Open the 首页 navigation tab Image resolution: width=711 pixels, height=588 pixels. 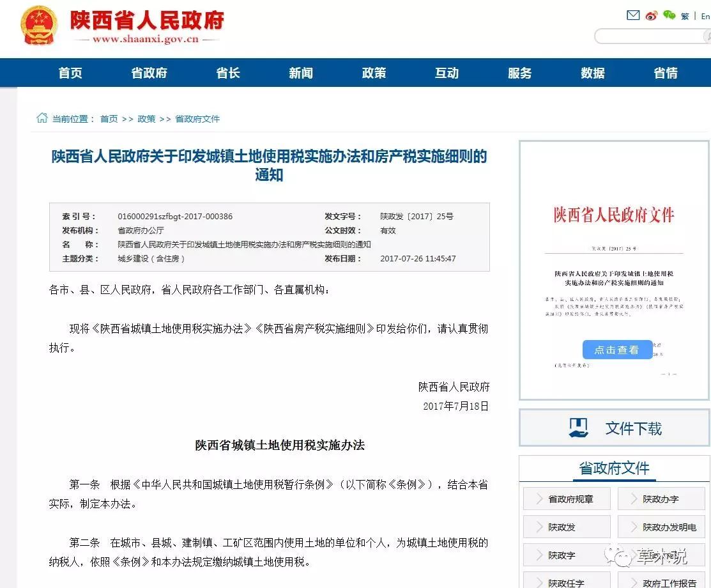click(70, 73)
